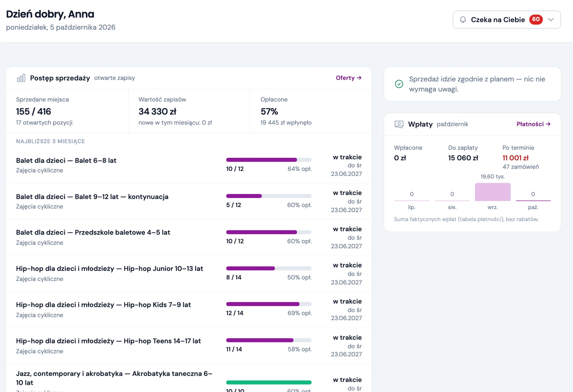Viewport: 573px width, 392px height.
Task: Click the banknote icon beside Wpłaty
Action: click(399, 124)
